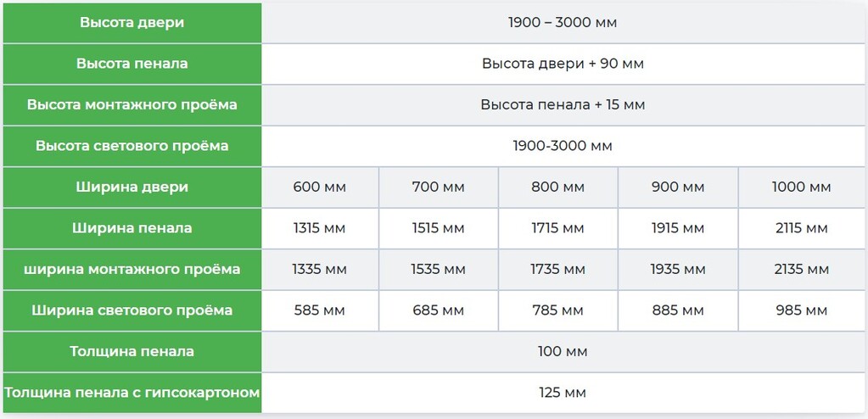Click the 1715 мм cell

coord(557,228)
